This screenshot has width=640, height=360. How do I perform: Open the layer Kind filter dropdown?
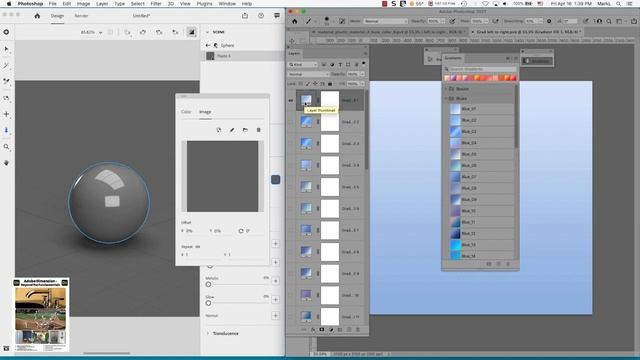303,64
